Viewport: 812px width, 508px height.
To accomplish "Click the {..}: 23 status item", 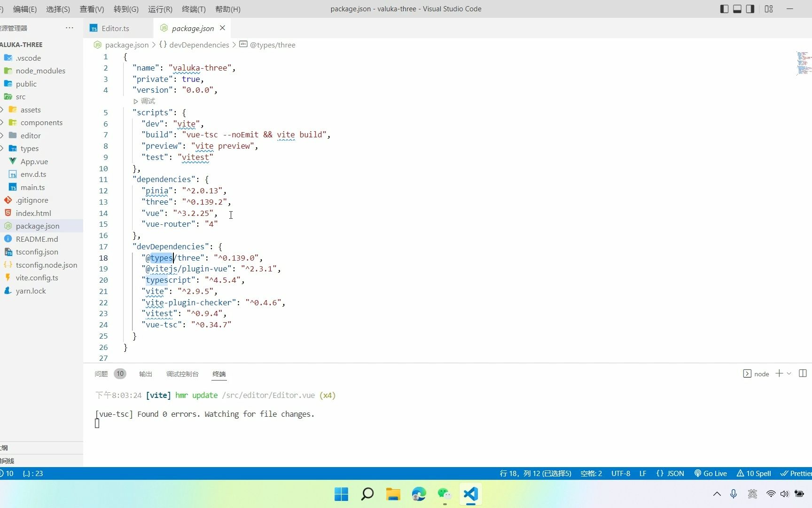I will [33, 473].
